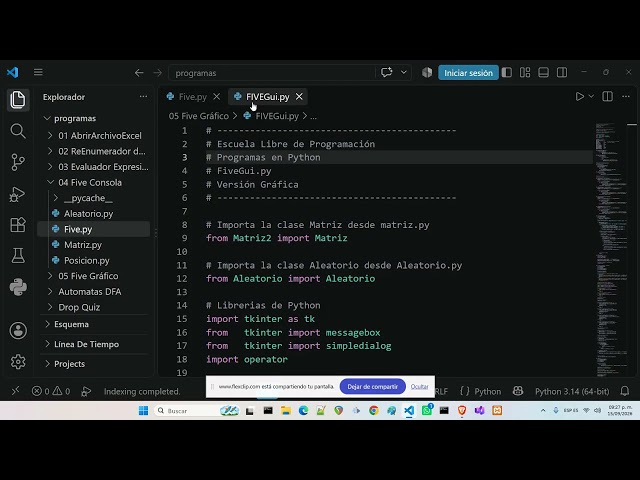Image resolution: width=640 pixels, height=480 pixels.
Task: Open the Extensions view
Action: pyautogui.click(x=18, y=225)
